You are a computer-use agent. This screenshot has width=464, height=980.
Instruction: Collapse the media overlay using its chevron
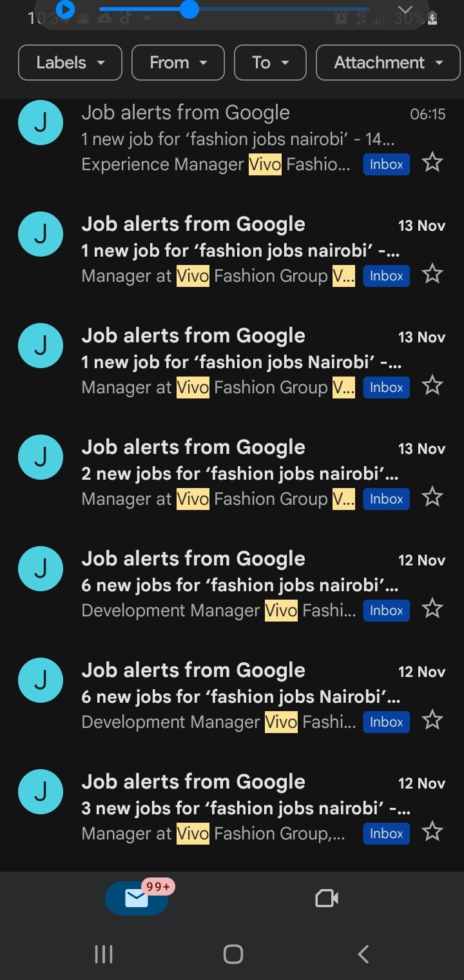(x=405, y=11)
